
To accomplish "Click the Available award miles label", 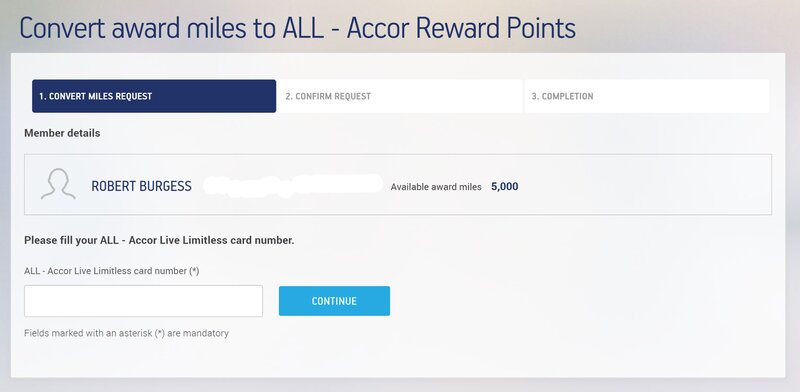I will tap(436, 187).
